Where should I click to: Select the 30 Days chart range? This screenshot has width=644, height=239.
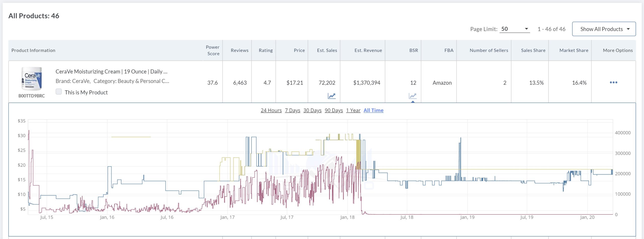pos(312,110)
